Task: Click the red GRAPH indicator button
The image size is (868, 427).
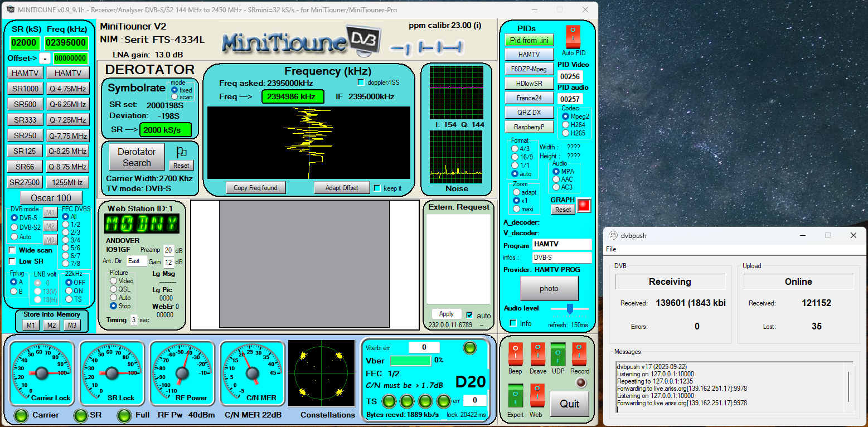Action: tap(584, 205)
